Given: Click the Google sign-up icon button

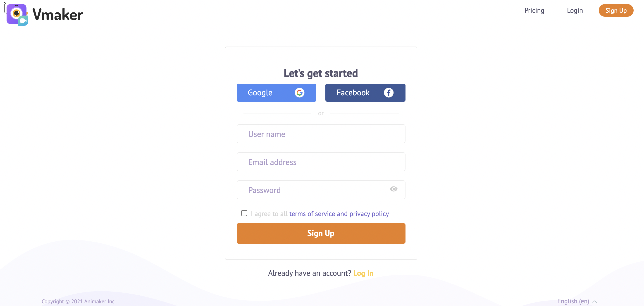Looking at the screenshot, I should tap(300, 92).
